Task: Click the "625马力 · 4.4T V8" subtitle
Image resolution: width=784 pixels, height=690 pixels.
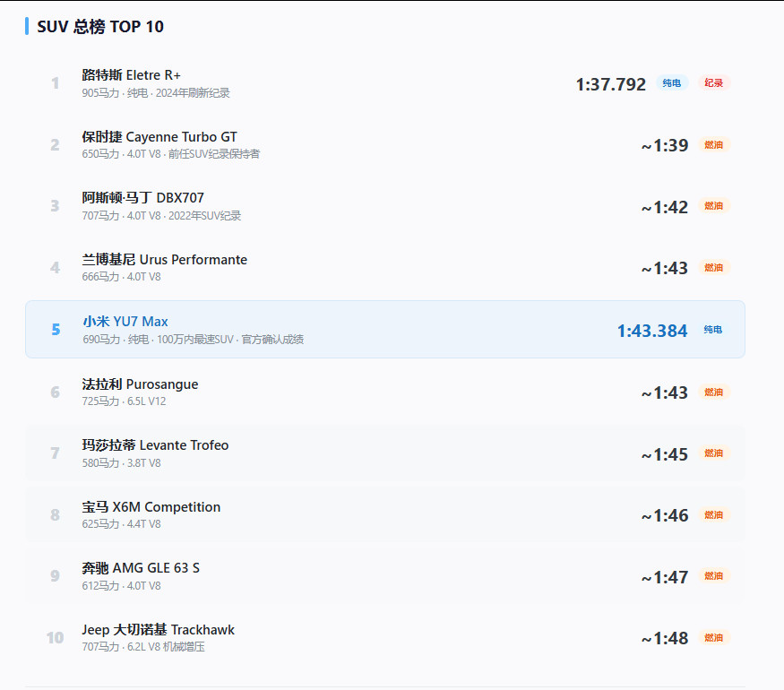Action: pyautogui.click(x=122, y=524)
